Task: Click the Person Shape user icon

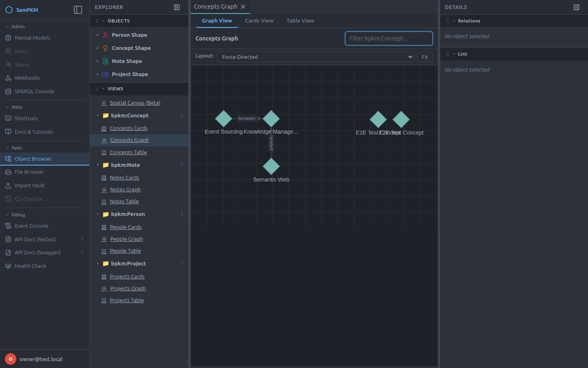Action: click(x=105, y=35)
